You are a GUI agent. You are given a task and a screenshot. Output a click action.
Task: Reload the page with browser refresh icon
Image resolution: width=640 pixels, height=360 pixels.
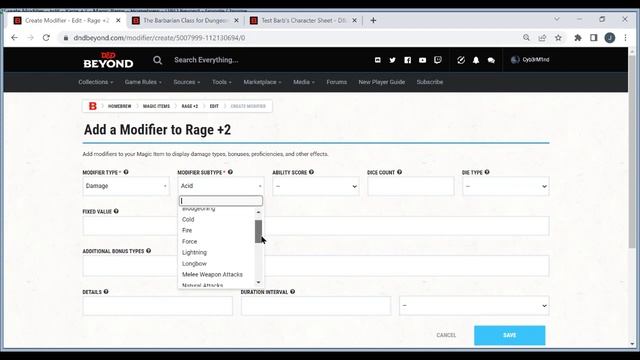coord(46,38)
